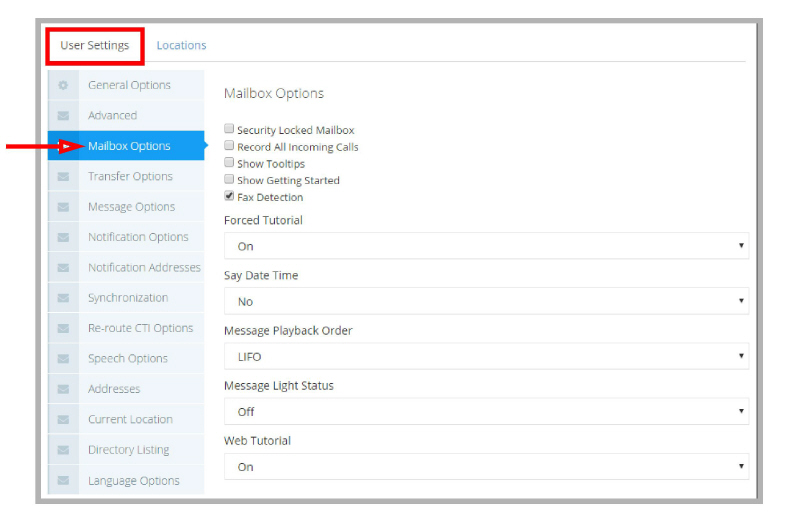Tick the Show Getting Started checkbox
Screen dimensions: 798x521
[x=229, y=179]
